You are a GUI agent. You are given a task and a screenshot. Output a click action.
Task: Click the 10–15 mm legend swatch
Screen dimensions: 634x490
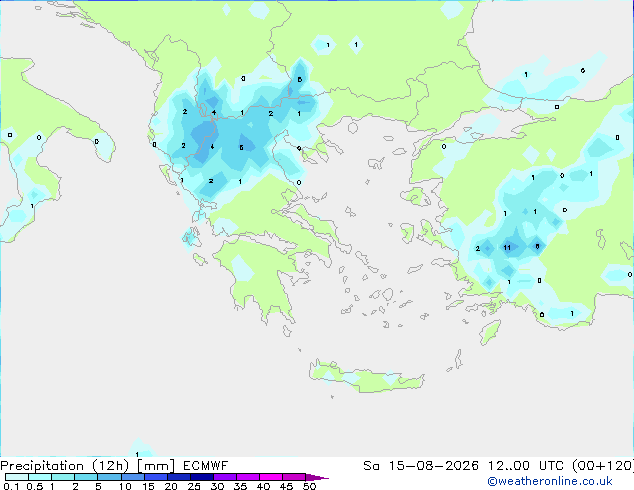132,477
